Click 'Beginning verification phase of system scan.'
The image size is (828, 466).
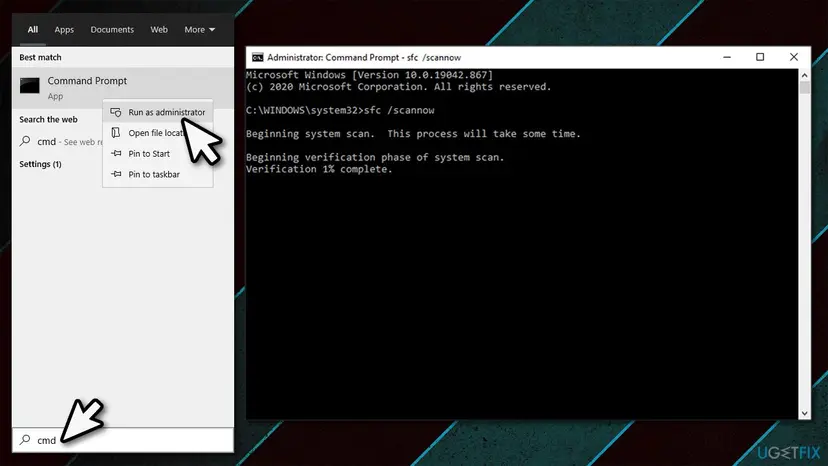coord(375,157)
